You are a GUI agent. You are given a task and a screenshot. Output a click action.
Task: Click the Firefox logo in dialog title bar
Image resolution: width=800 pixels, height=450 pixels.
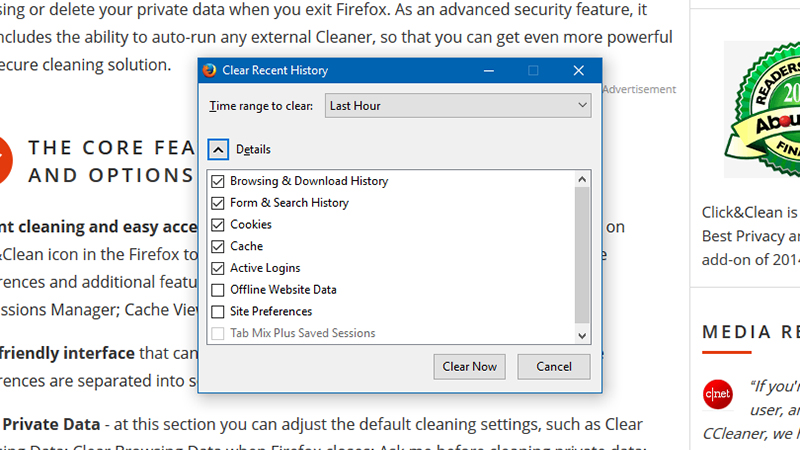[209, 70]
